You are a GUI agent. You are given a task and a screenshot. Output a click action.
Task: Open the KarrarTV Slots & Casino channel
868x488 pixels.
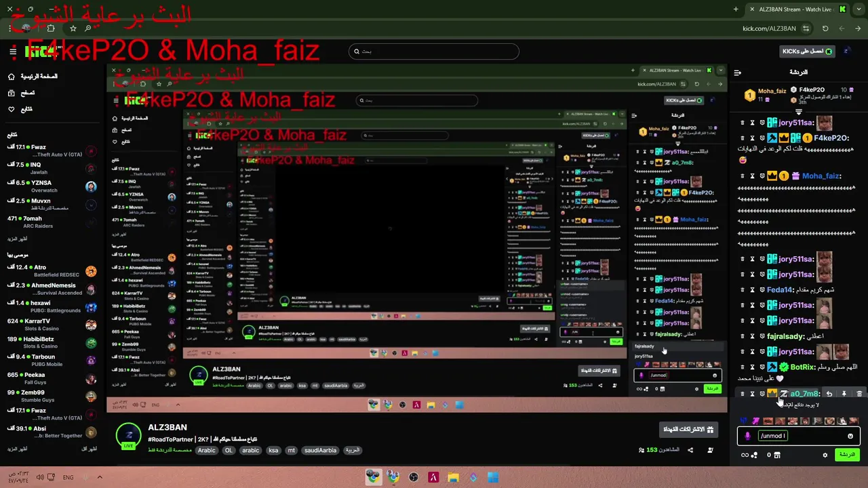coord(52,325)
